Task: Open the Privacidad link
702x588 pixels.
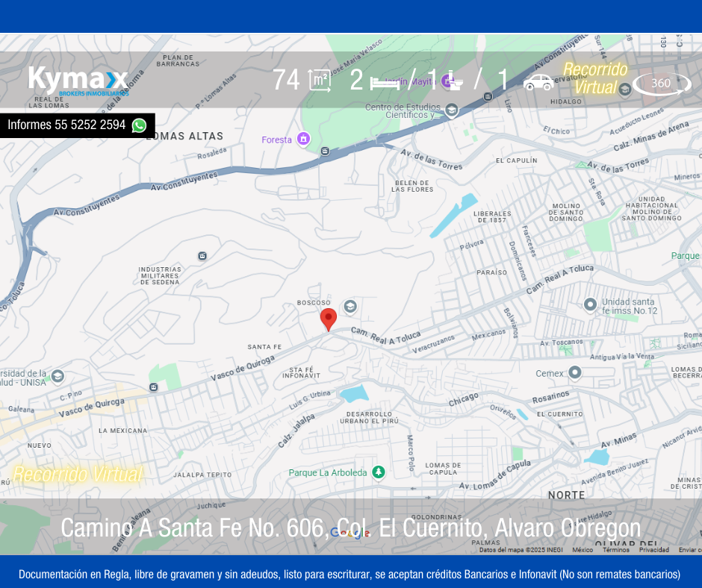Action: pyautogui.click(x=654, y=549)
